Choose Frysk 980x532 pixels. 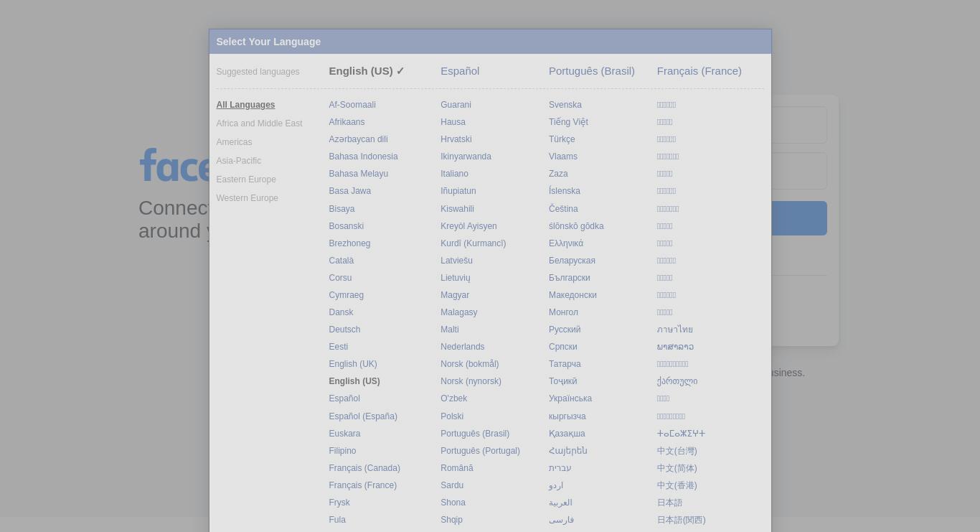coord(339,503)
